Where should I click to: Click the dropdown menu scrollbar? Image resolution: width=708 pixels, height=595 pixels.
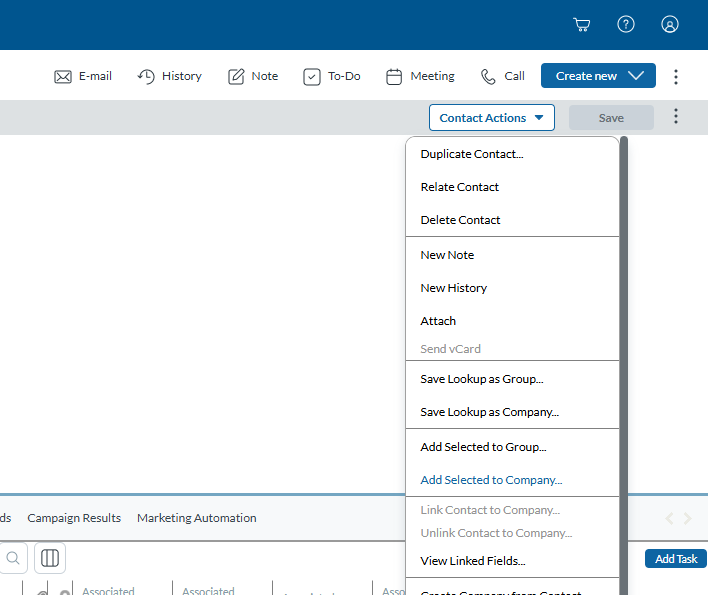click(624, 366)
